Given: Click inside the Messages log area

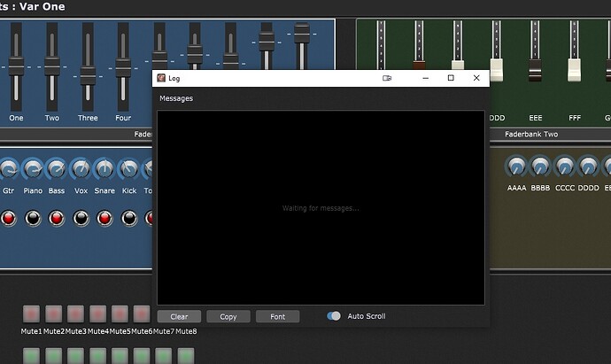Looking at the screenshot, I should (321, 208).
